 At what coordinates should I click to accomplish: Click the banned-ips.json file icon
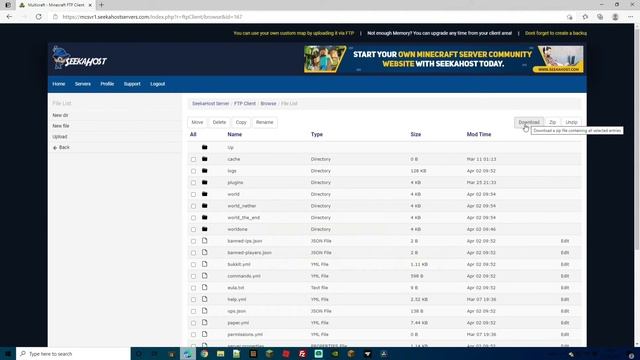click(204, 241)
